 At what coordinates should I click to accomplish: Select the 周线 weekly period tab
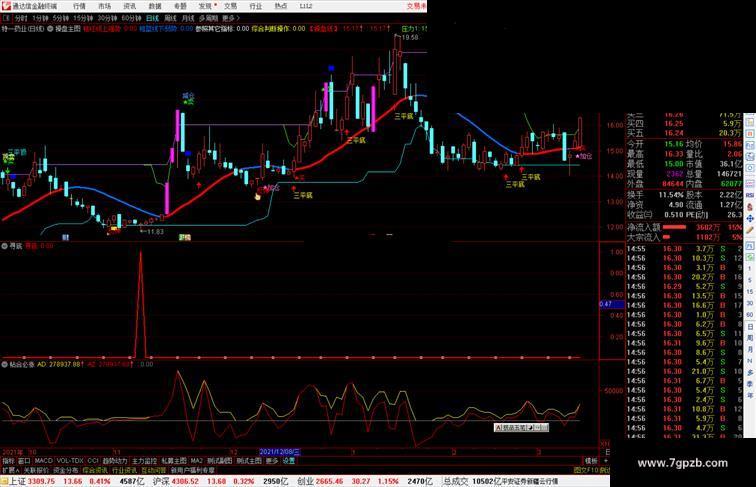170,18
